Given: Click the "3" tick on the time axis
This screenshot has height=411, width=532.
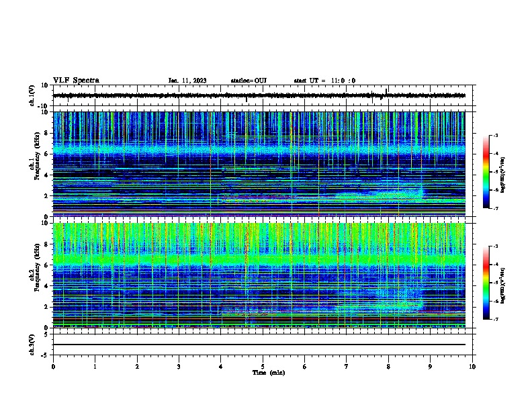Looking at the screenshot, I should point(179,367).
